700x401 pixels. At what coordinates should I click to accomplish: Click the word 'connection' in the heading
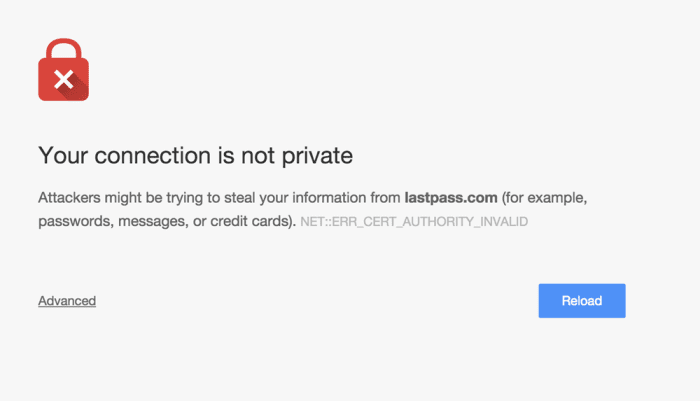(x=153, y=155)
